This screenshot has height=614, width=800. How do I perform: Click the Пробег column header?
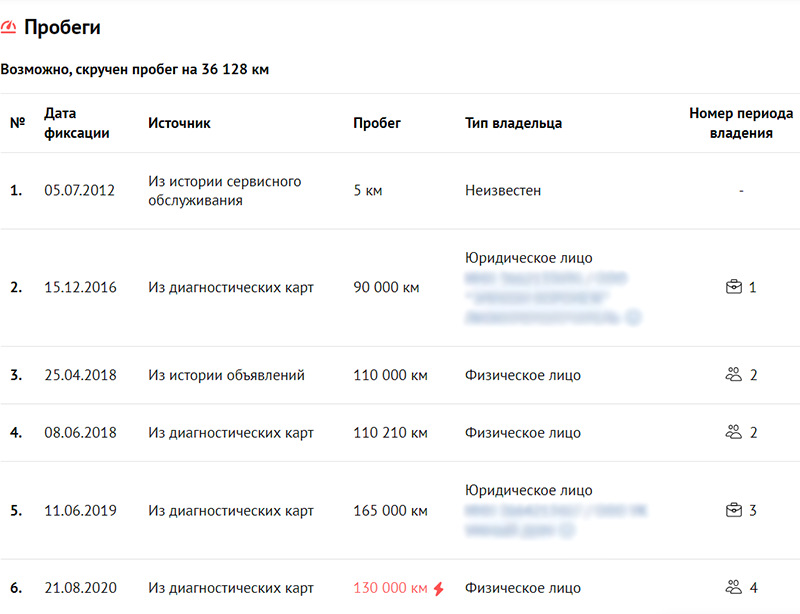377,123
